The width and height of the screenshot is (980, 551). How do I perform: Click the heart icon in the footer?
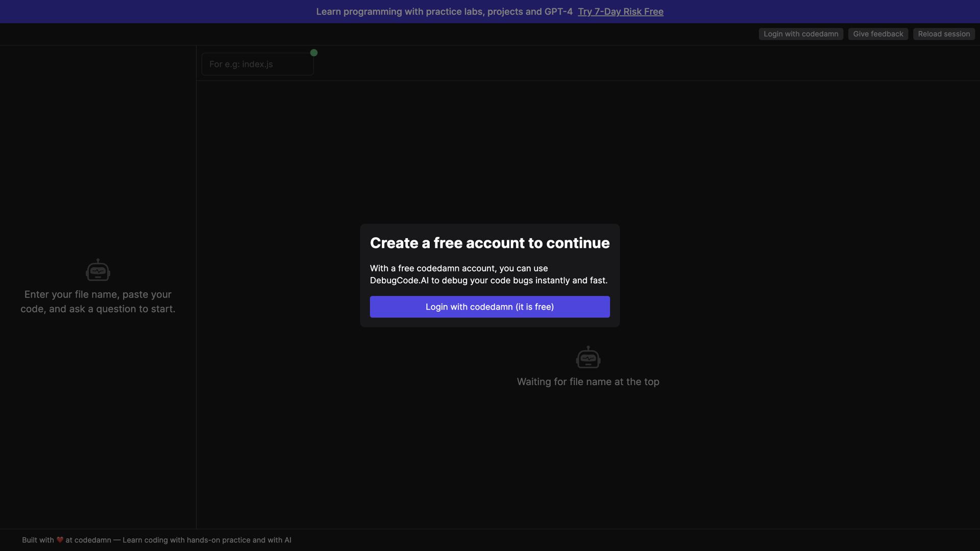pyautogui.click(x=60, y=540)
